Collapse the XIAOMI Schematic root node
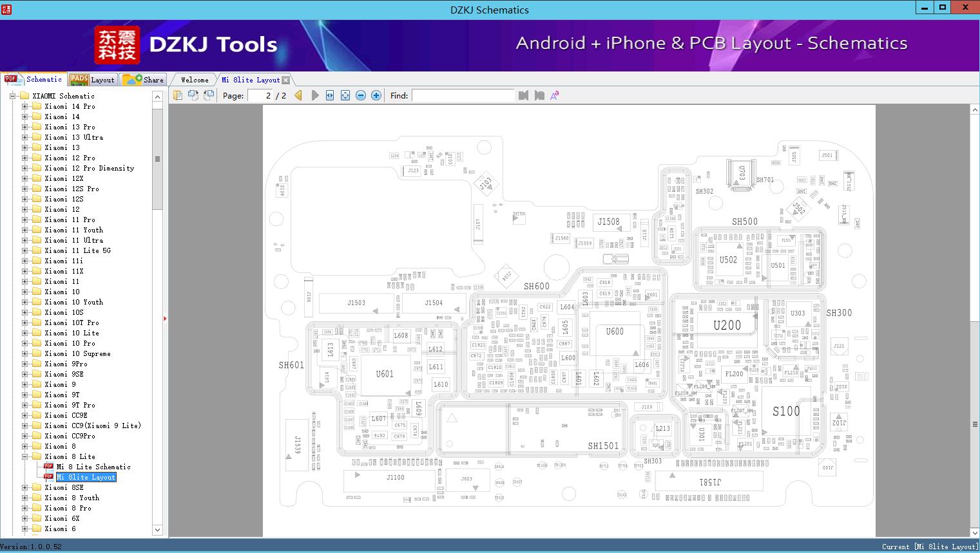This screenshot has width=980, height=553. pyautogui.click(x=13, y=96)
